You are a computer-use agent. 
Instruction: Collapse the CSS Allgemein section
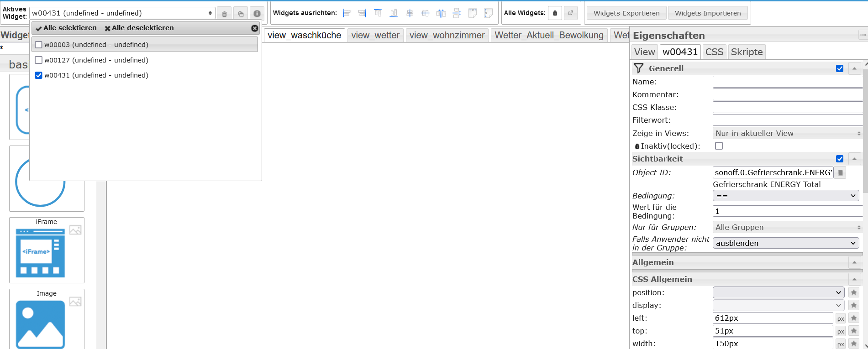pos(854,279)
